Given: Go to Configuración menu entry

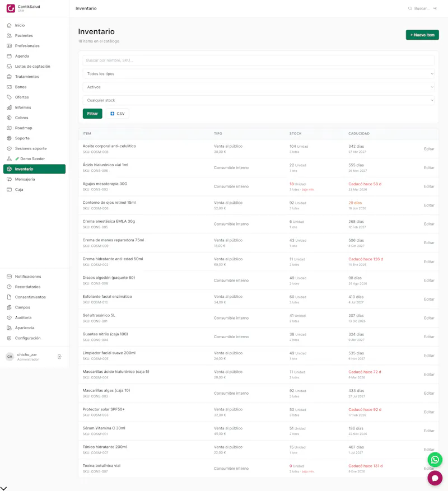Looking at the screenshot, I should (x=35, y=338).
